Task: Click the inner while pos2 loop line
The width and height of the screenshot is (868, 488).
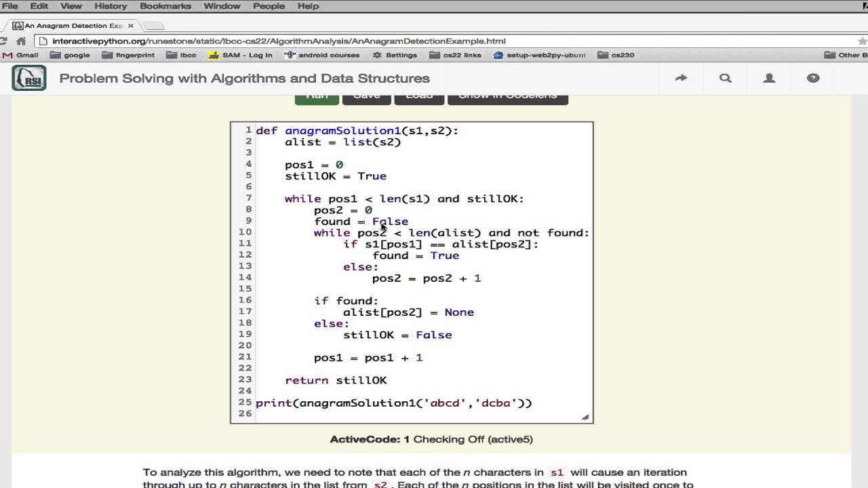Action: pos(452,233)
